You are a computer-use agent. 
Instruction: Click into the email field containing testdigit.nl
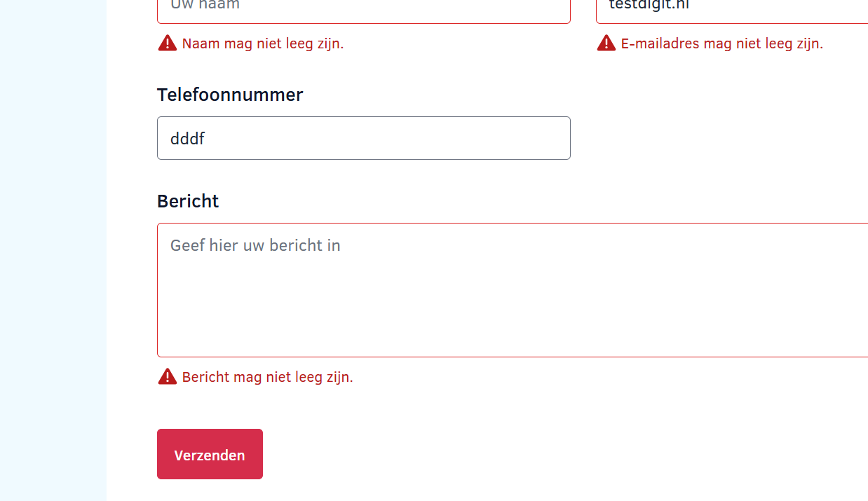coord(729,8)
